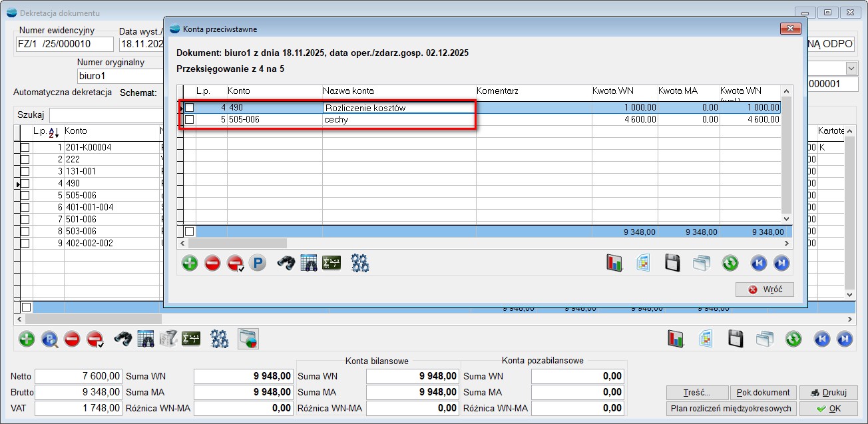Tick the checkbox for row 505-006 in the dialog
Viewport: 868px width, 424px height.
point(190,119)
